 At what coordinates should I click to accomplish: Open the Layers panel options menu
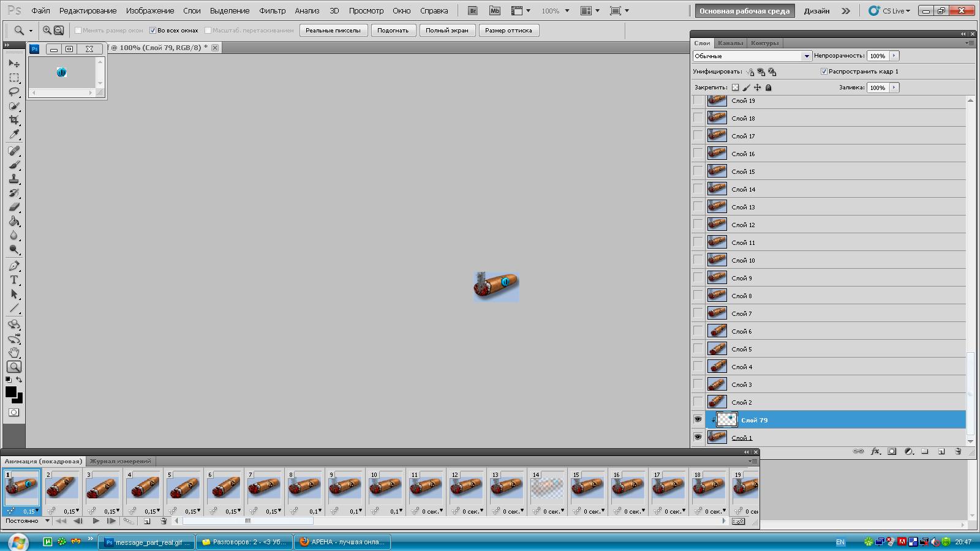(970, 43)
